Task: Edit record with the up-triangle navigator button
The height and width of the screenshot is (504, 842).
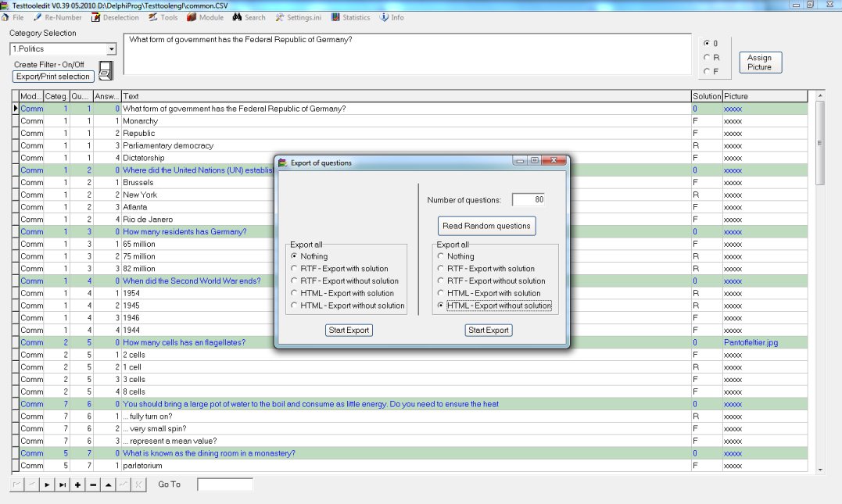Action: pos(109,484)
